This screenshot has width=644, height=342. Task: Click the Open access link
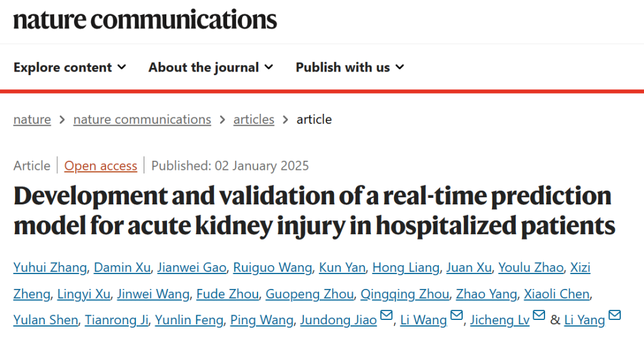(x=101, y=166)
